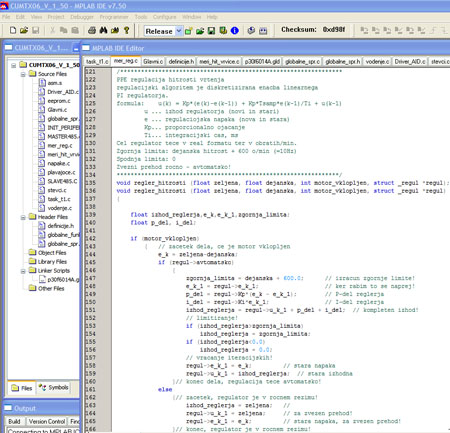
Task: Click the Print toolbar icon
Action: tap(92, 30)
